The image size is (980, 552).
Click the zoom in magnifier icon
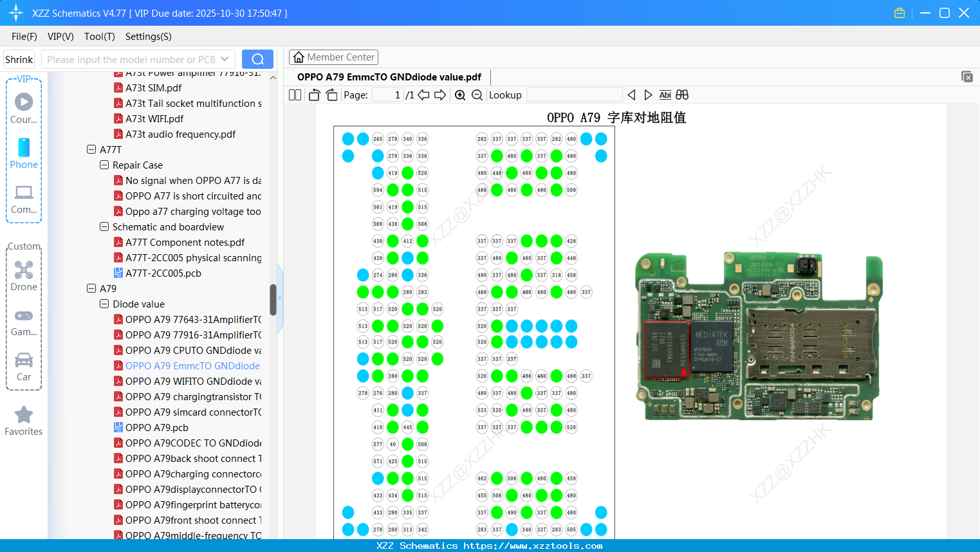pos(460,95)
